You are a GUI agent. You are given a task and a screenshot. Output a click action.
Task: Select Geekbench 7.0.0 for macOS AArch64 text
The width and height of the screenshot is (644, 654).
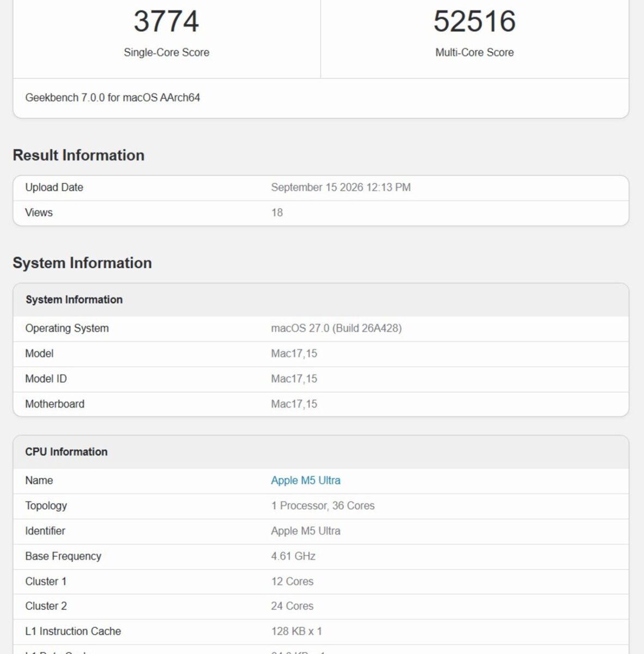point(112,98)
